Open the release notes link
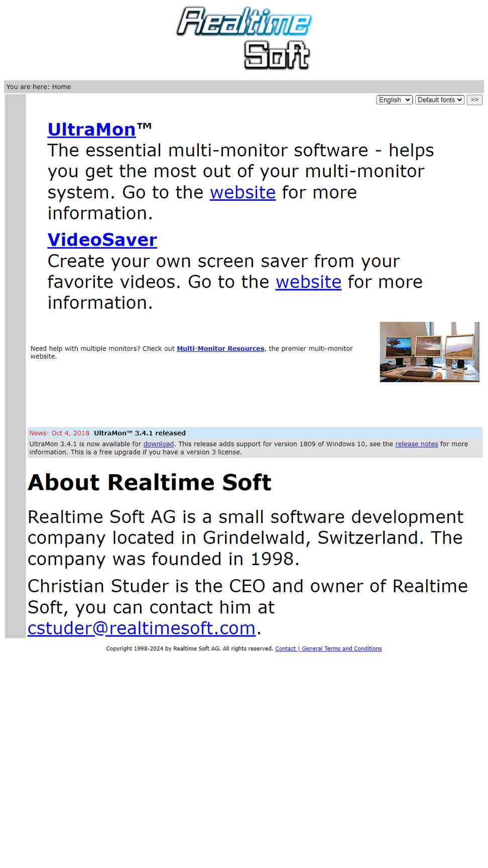 [x=417, y=444]
